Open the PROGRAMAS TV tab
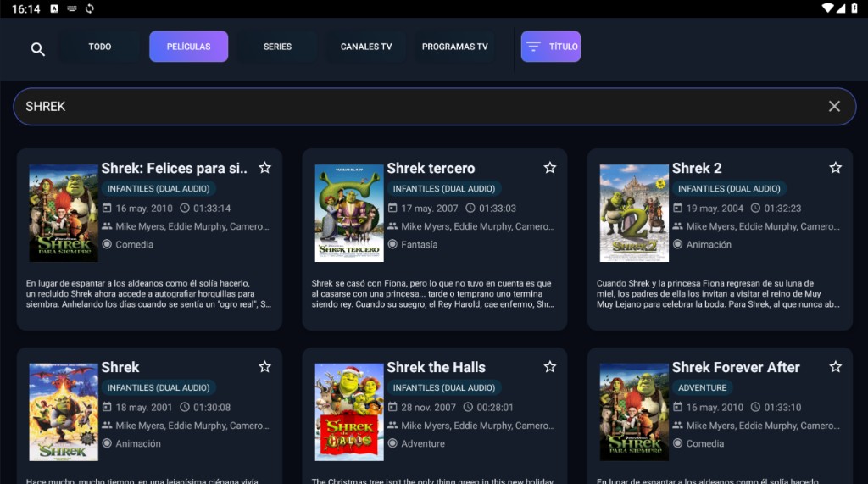This screenshot has width=868, height=484. (455, 47)
